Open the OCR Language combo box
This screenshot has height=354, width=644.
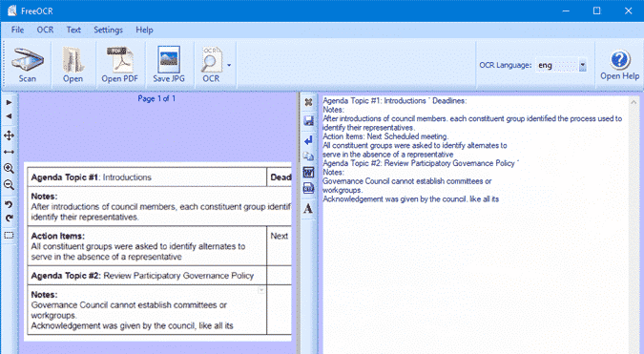click(561, 65)
